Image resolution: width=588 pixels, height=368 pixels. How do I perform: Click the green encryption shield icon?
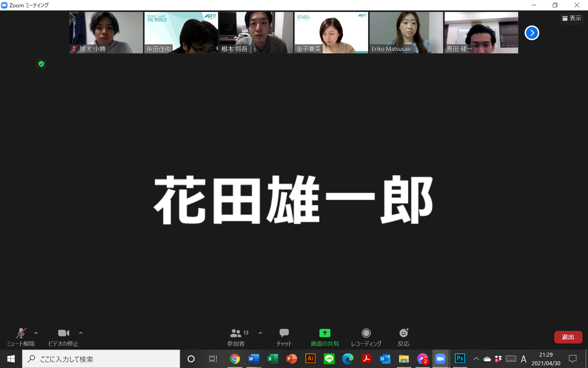click(x=41, y=64)
